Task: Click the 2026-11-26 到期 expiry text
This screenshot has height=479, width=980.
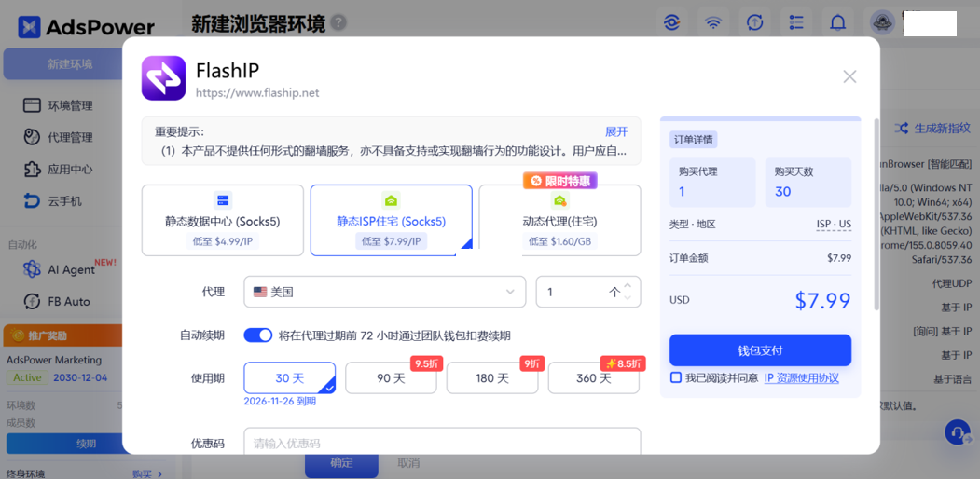Action: click(280, 402)
